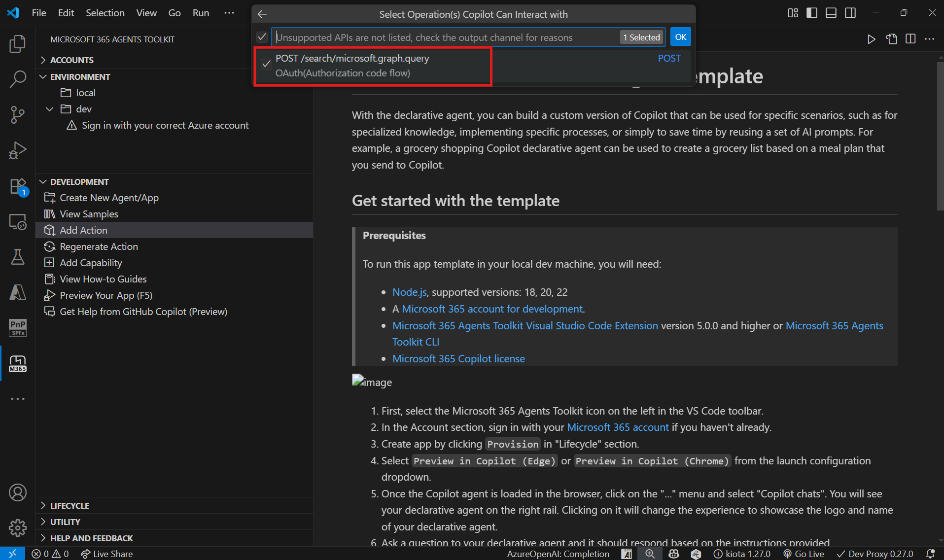944x560 pixels.
Task: Open Remote Explorer view
Action: tap(18, 222)
